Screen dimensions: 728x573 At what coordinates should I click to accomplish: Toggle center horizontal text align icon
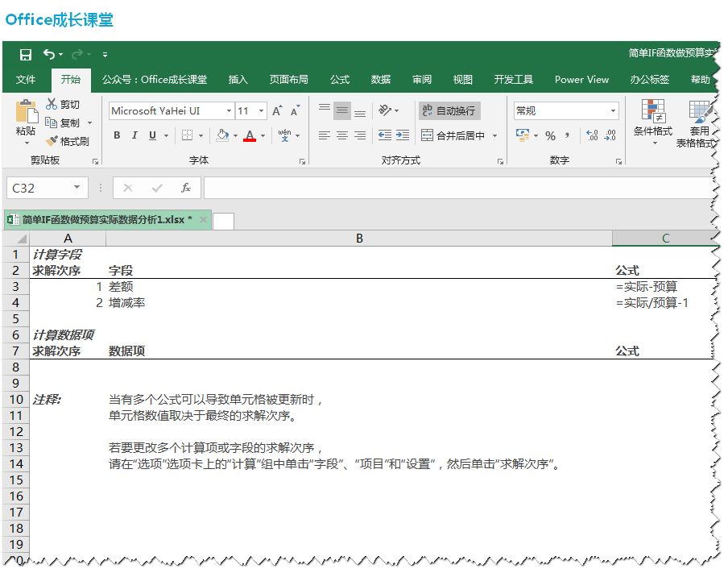(342, 135)
